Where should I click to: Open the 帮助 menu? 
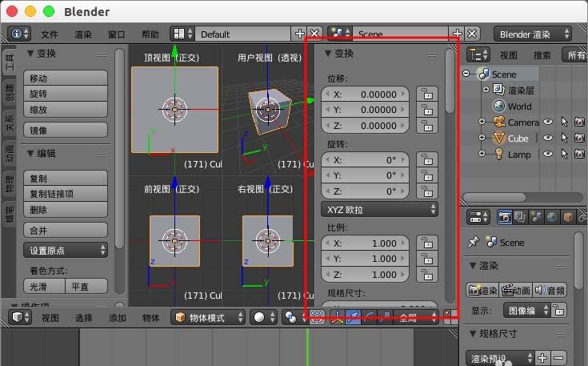point(150,34)
